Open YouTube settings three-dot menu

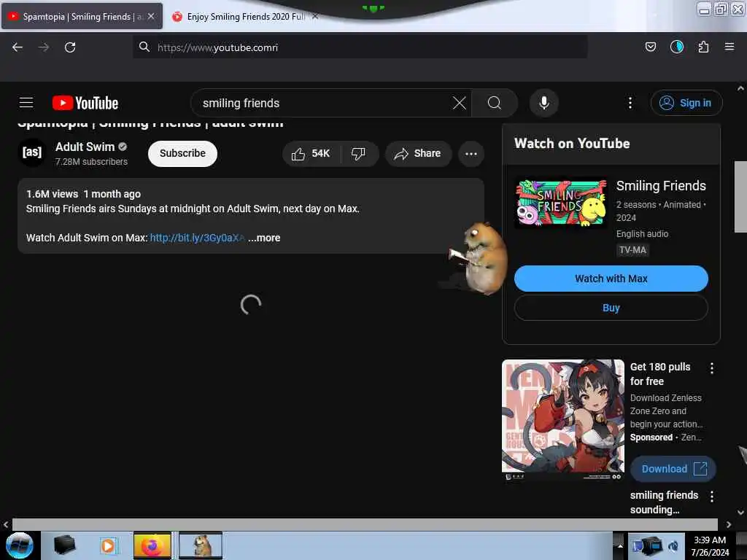pyautogui.click(x=630, y=103)
